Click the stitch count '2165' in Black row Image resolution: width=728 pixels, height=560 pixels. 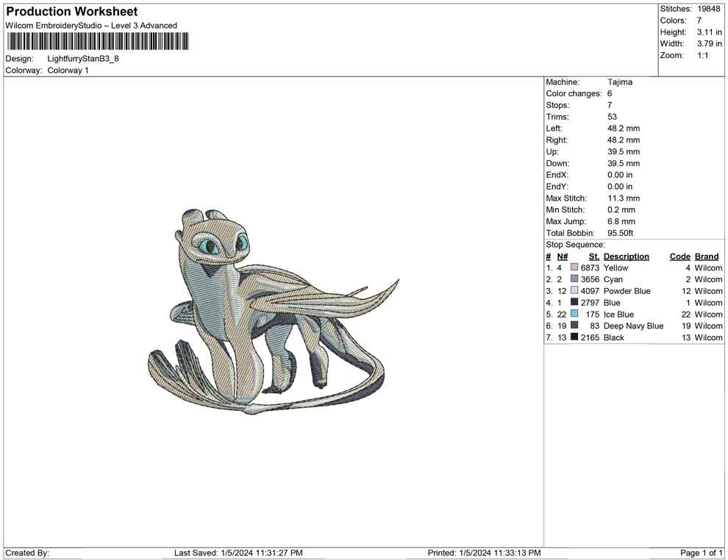[590, 337]
